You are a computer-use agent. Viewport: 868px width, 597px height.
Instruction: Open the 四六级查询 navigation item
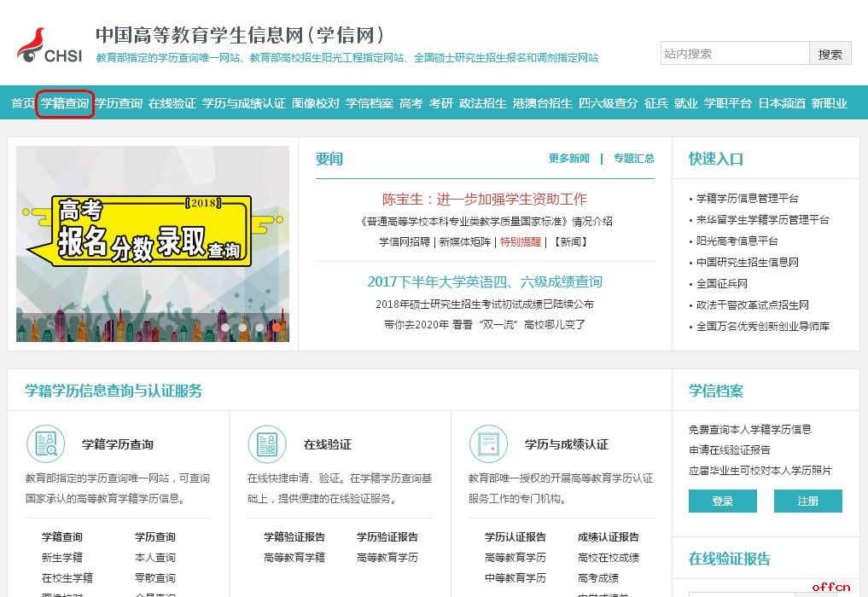point(603,102)
